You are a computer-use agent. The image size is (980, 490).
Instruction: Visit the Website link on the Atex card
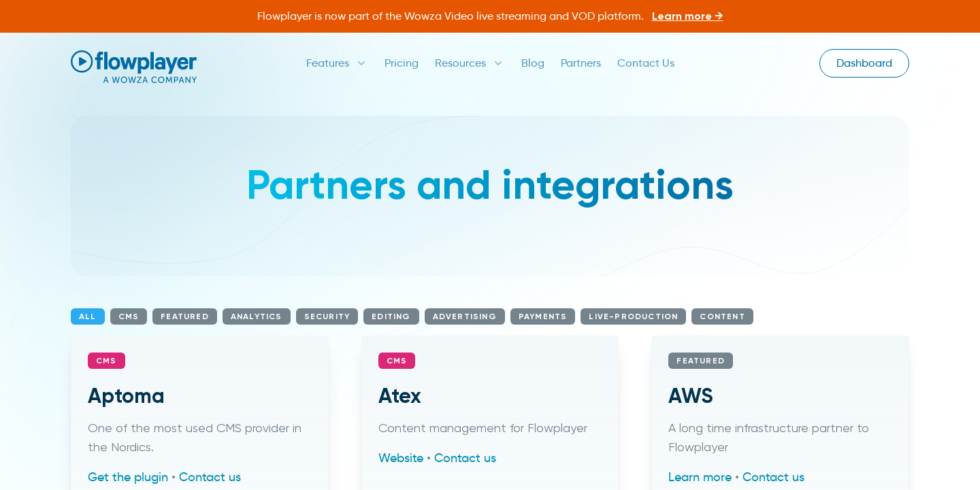[401, 458]
